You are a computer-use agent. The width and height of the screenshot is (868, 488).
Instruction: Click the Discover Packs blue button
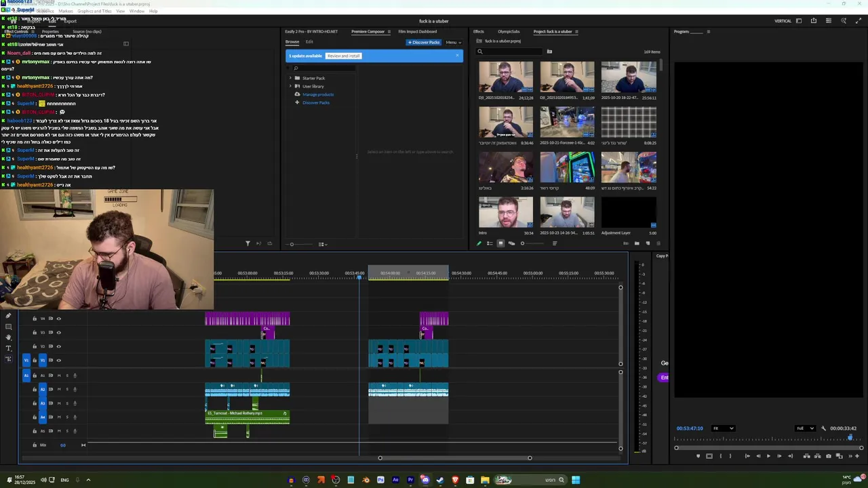[x=424, y=42]
